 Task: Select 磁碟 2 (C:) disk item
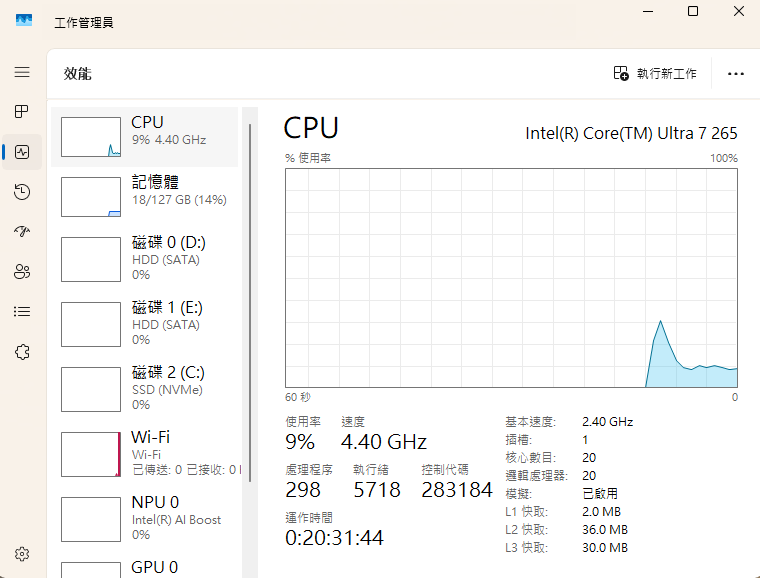(x=144, y=389)
